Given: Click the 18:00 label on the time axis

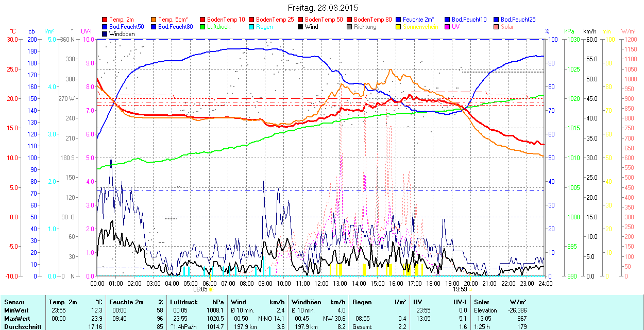Looking at the screenshot, I should 433,283.
